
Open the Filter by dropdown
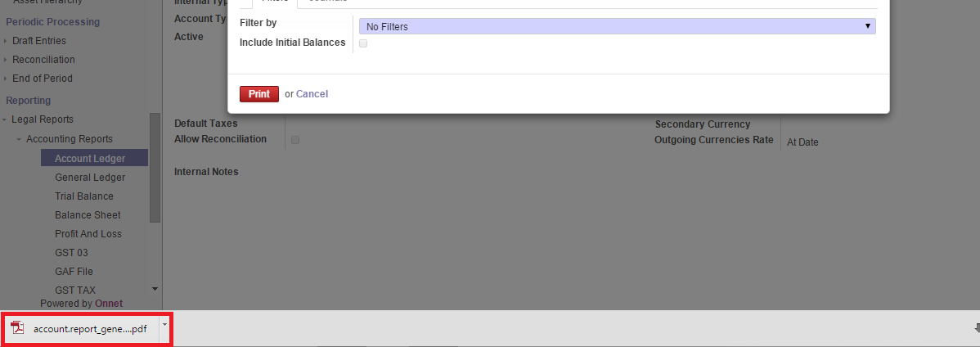[x=618, y=26]
